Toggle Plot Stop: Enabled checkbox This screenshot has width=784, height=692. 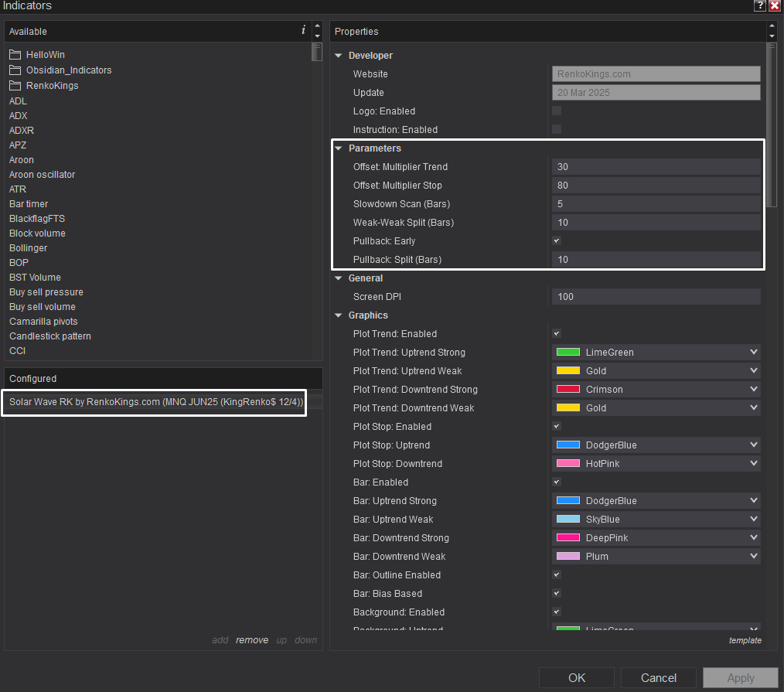557,427
